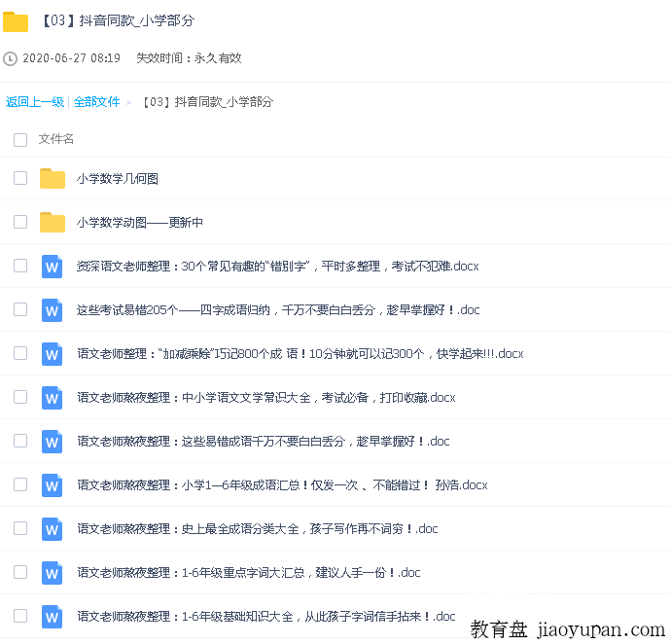The height and width of the screenshot is (644, 671).
Task: Open file 这些考试易错205个——四字成语归纳.doc
Action: [x=278, y=310]
